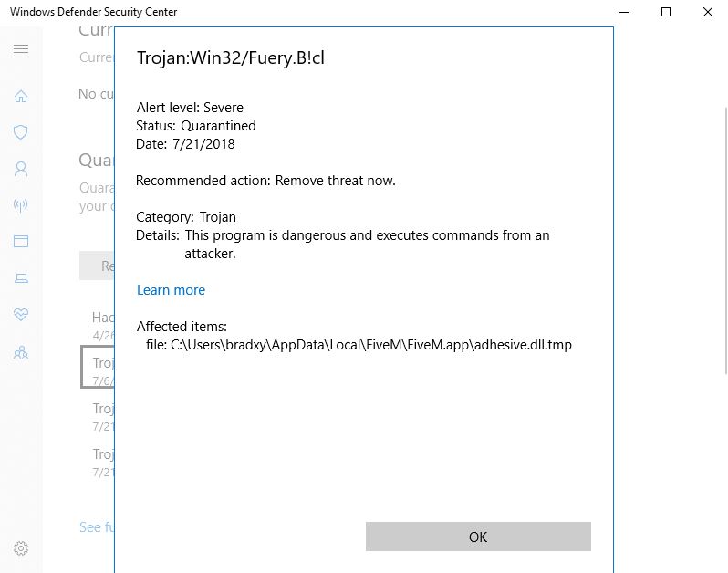The width and height of the screenshot is (728, 573).
Task: Maximize the Windows Defender Security Center window
Action: coord(666,12)
